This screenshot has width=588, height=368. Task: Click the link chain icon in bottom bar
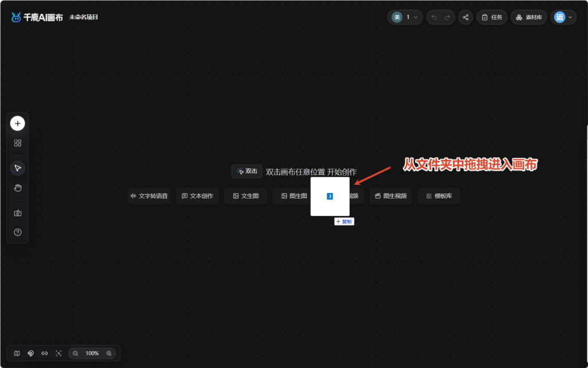coord(45,354)
